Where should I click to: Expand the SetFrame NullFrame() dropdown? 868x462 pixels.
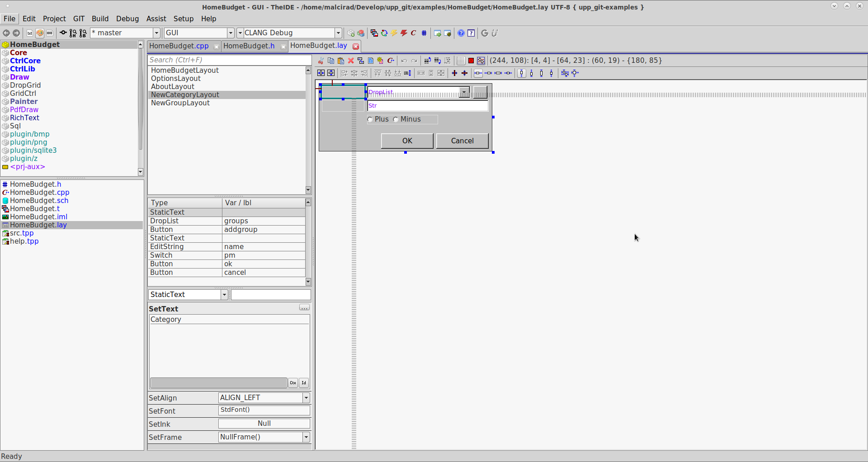pyautogui.click(x=306, y=437)
